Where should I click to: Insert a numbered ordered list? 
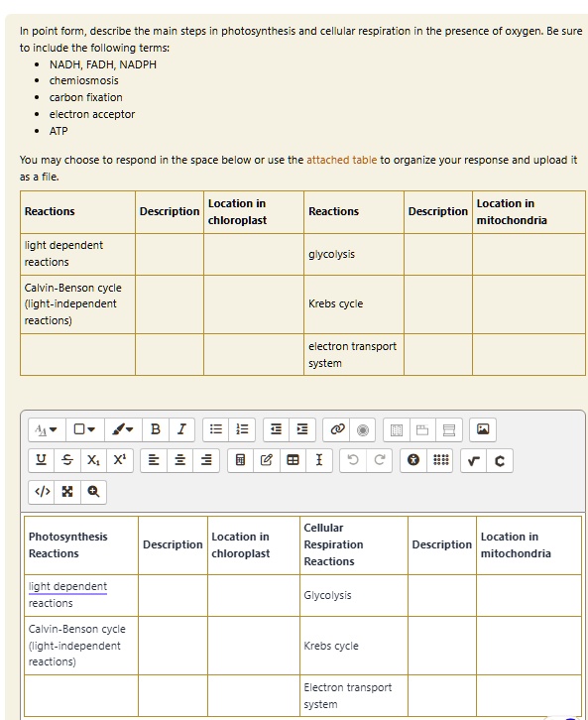click(x=242, y=429)
